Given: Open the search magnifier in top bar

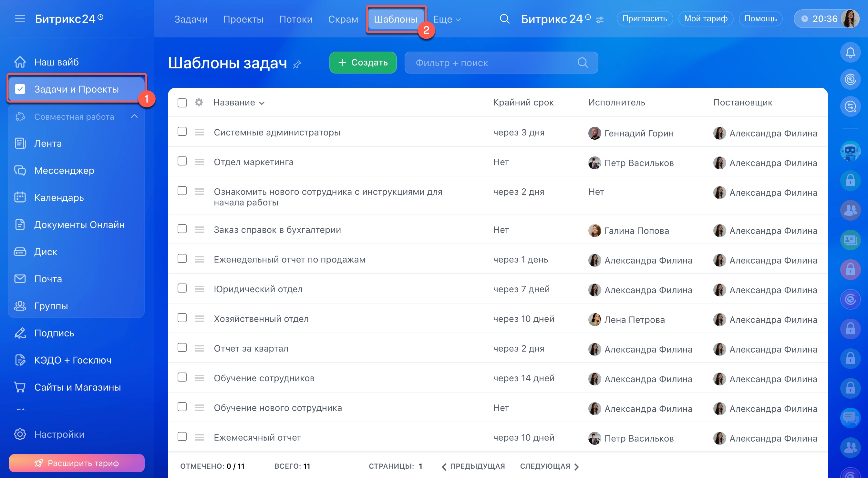Looking at the screenshot, I should [504, 19].
